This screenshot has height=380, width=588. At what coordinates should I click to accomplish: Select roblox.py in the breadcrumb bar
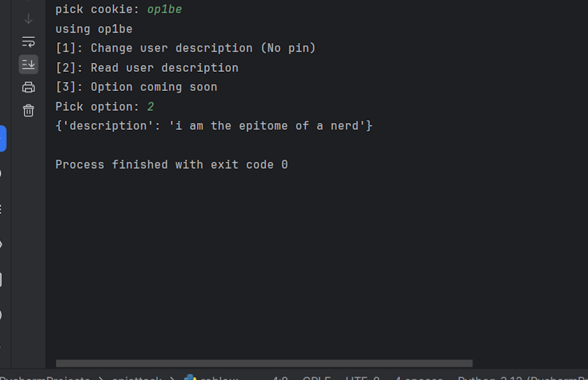click(x=219, y=378)
